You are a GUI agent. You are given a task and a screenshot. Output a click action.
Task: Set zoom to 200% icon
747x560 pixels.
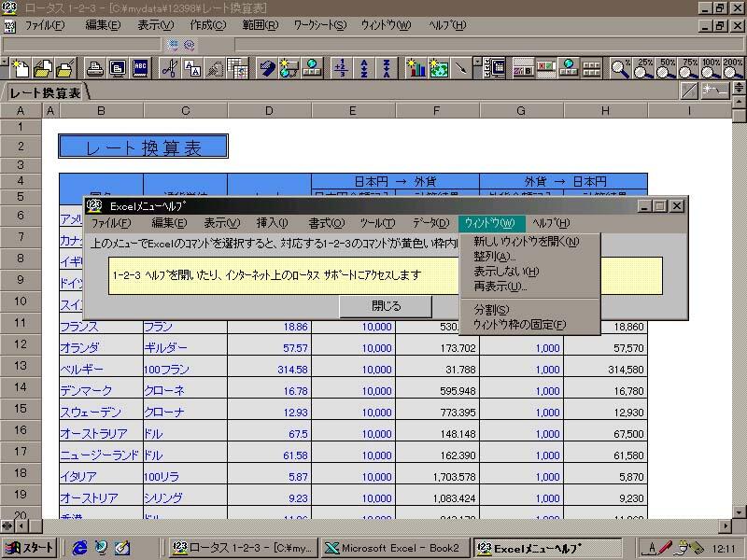point(733,68)
